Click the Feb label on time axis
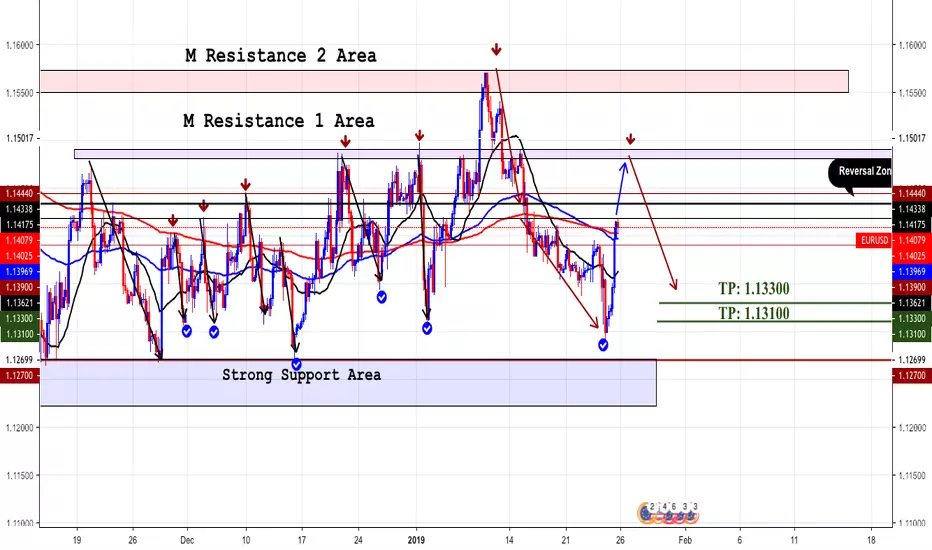The image size is (932, 550). [685, 540]
